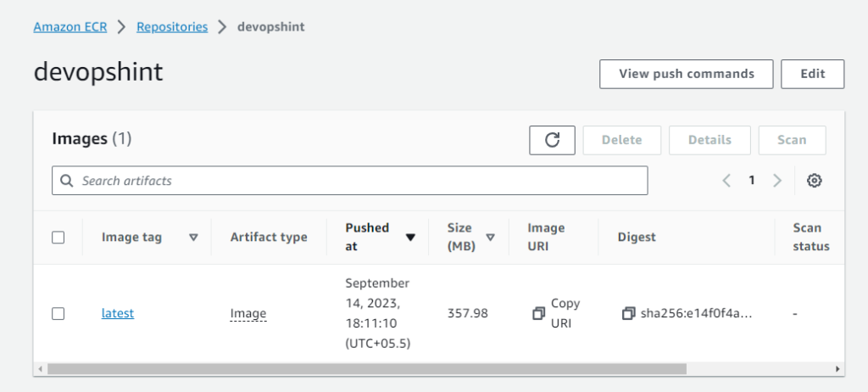Click the Scan status column header
This screenshot has width=868, height=392.
click(811, 238)
